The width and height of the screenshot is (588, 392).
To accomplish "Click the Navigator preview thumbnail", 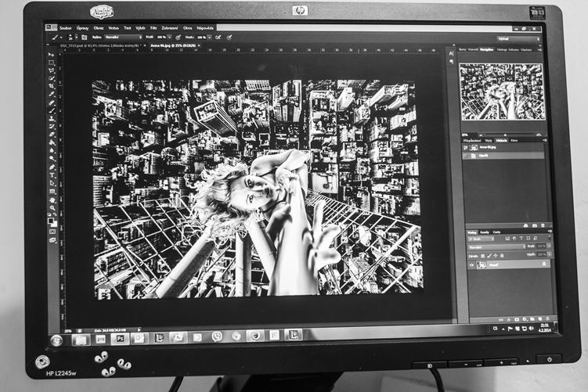I will [x=502, y=92].
